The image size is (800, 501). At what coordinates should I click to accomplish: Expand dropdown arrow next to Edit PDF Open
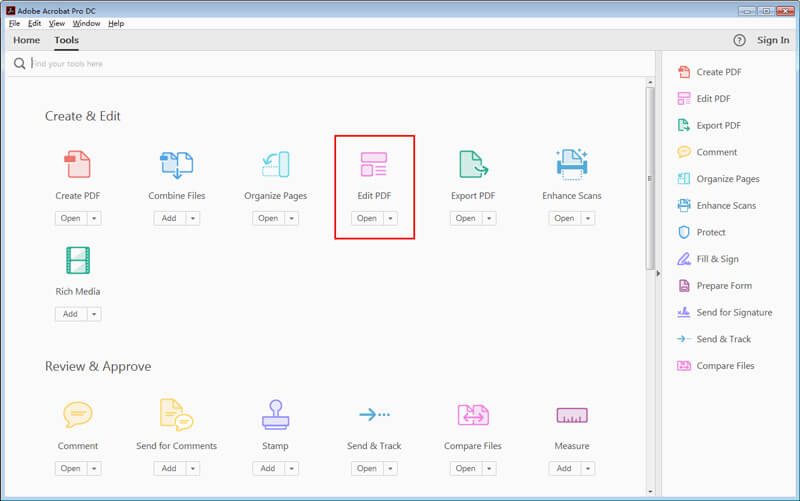click(x=390, y=218)
